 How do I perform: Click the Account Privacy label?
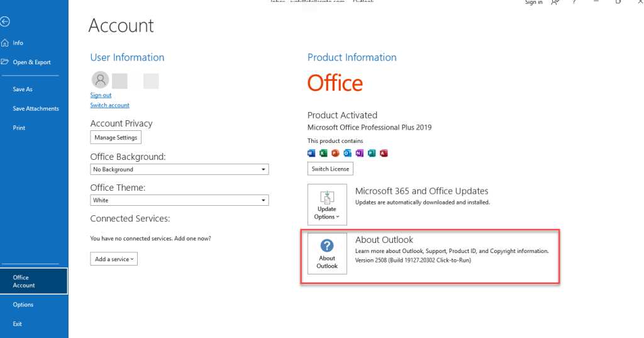pos(121,123)
